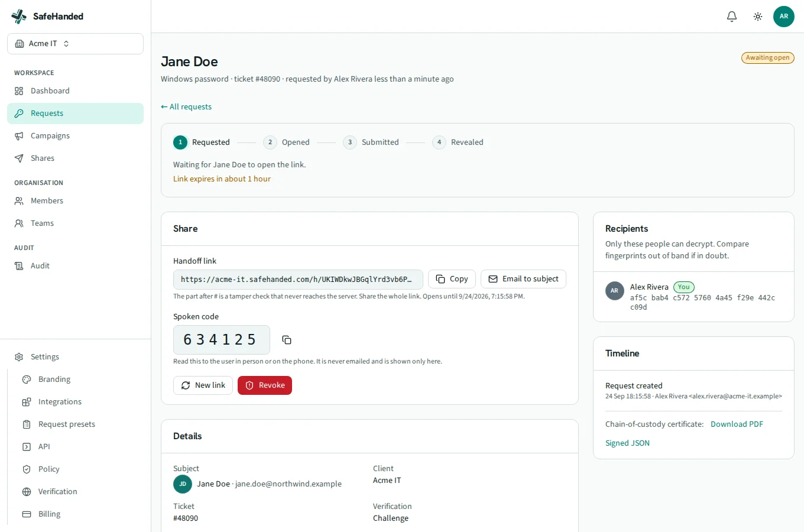Image resolution: width=804 pixels, height=532 pixels.
Task: Click the ticket number #48090 under Details
Action: (186, 518)
